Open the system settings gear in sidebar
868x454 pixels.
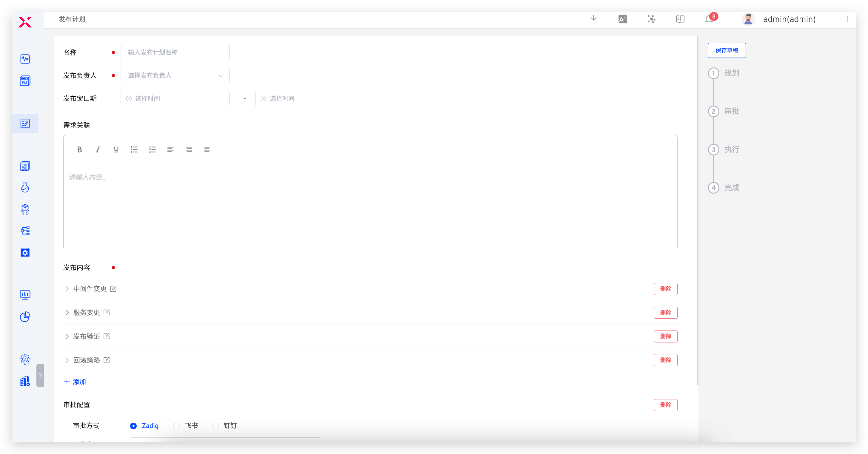pos(25,359)
